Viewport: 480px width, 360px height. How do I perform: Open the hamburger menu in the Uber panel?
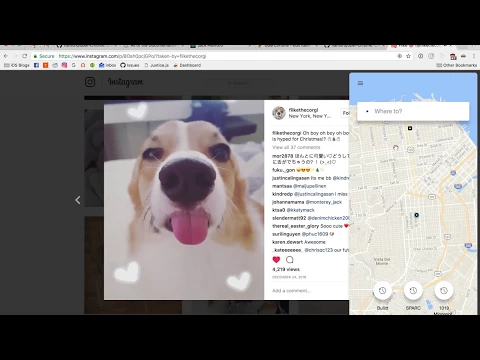point(360,83)
